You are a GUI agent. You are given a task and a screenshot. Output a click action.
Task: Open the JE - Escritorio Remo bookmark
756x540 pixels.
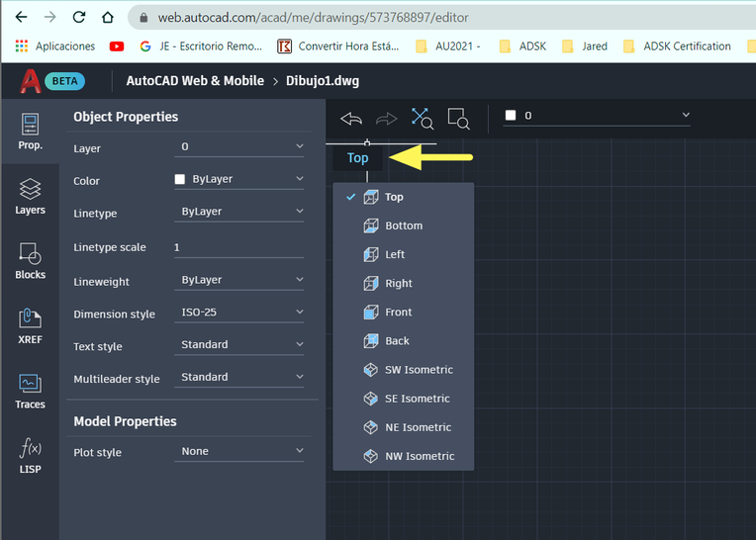tap(201, 46)
